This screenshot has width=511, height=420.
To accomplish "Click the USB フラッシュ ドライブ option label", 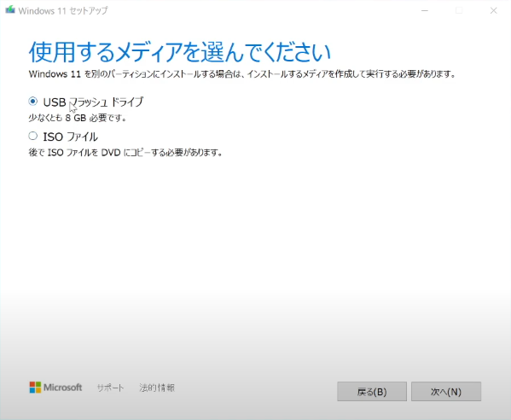I will [x=93, y=102].
